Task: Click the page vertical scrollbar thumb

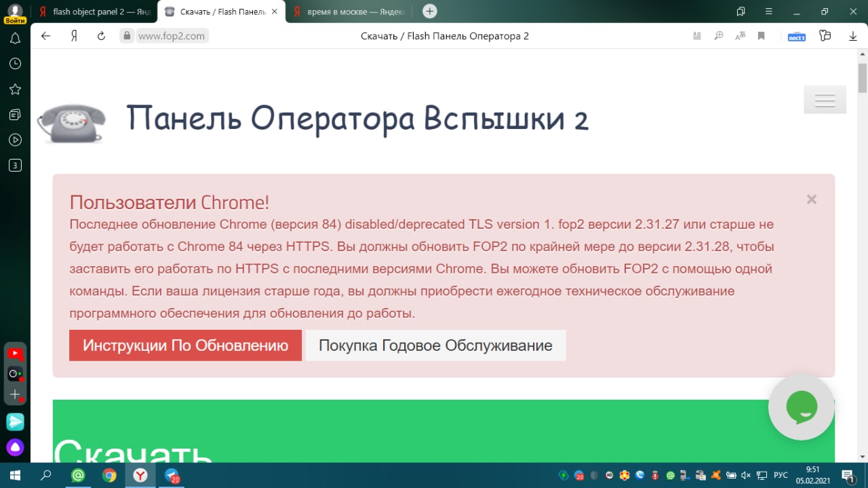Action: 862,77
